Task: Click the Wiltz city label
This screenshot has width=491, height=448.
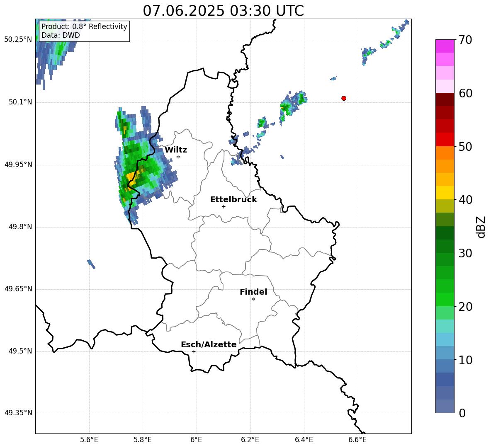Action: [176, 150]
